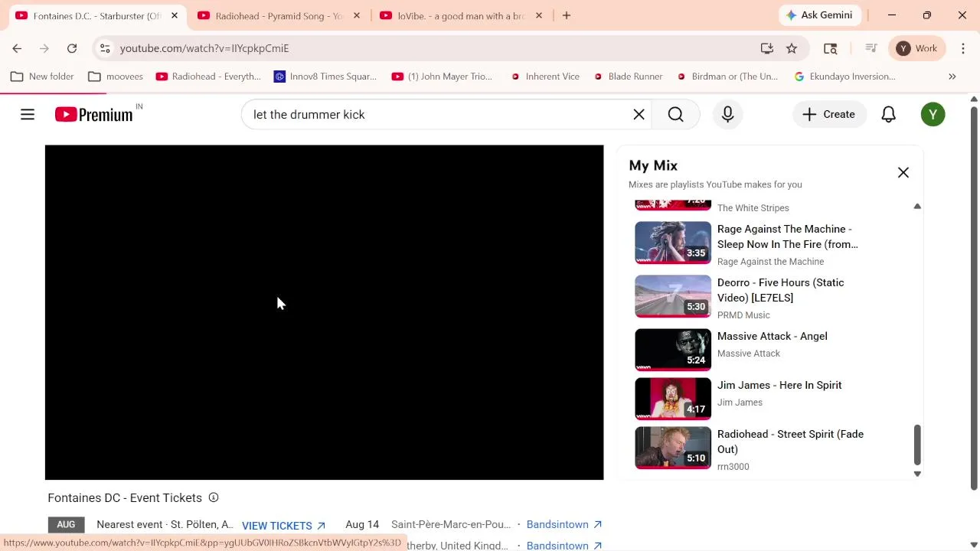Close the Fontaines D.C. Starburster tab
This screenshot has height=551, width=980.
(175, 15)
